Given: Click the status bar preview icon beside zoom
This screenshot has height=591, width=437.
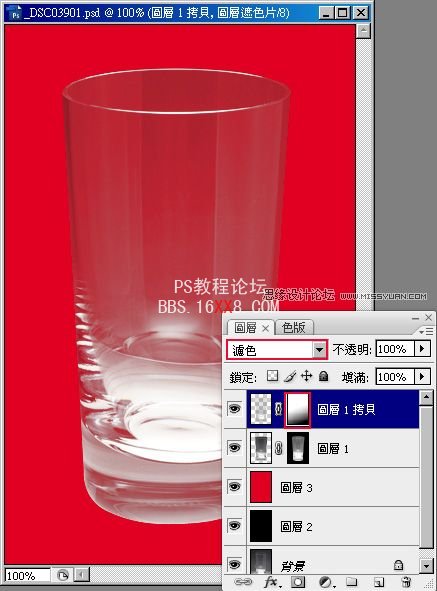Looking at the screenshot, I should (x=62, y=575).
